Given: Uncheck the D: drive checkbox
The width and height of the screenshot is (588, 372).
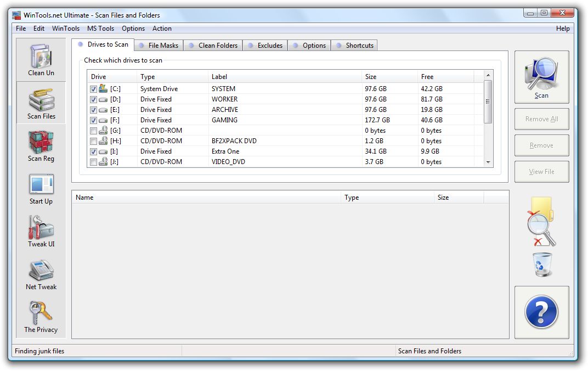Looking at the screenshot, I should coord(93,100).
